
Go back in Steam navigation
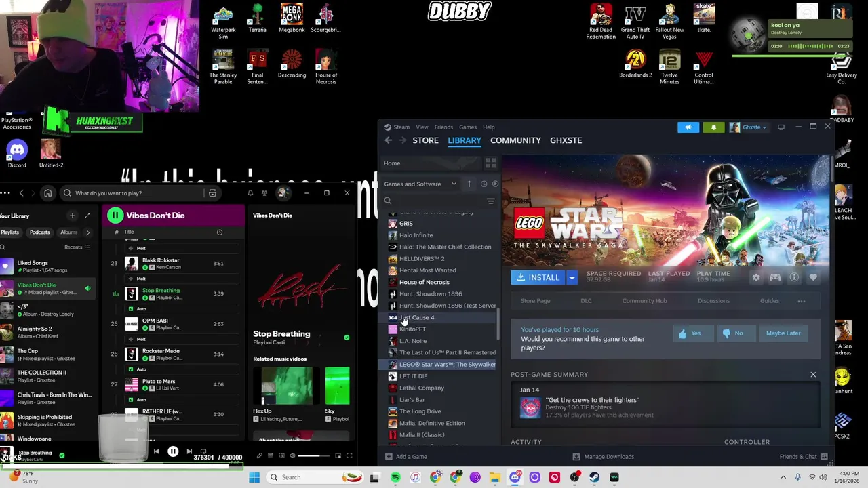pos(389,140)
